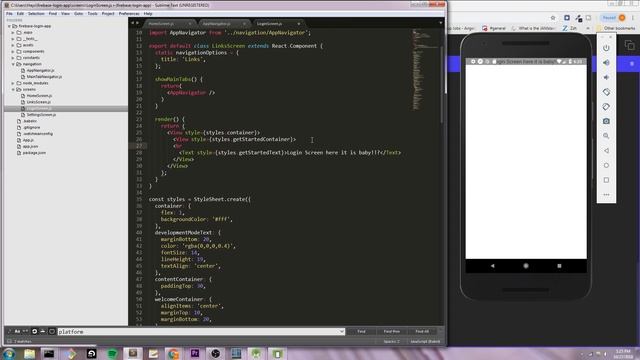Open the Other bookmarks folder in Chrome
640x360 pixels.
point(616,28)
